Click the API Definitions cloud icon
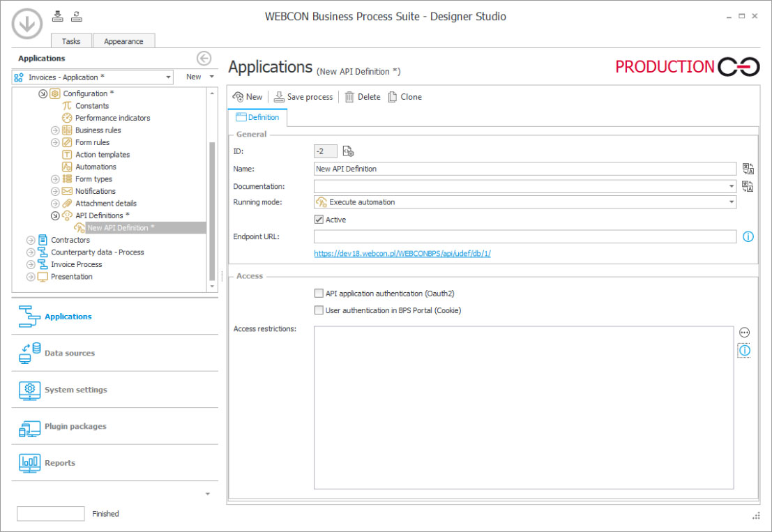 (x=67, y=215)
